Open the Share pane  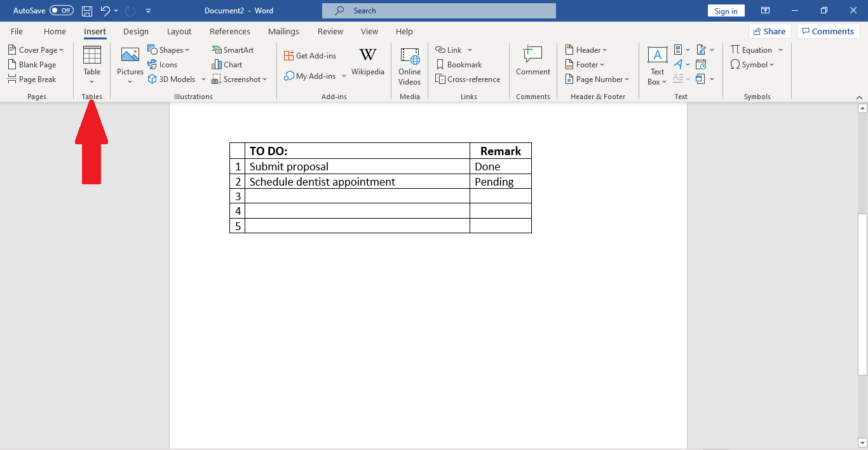point(770,31)
